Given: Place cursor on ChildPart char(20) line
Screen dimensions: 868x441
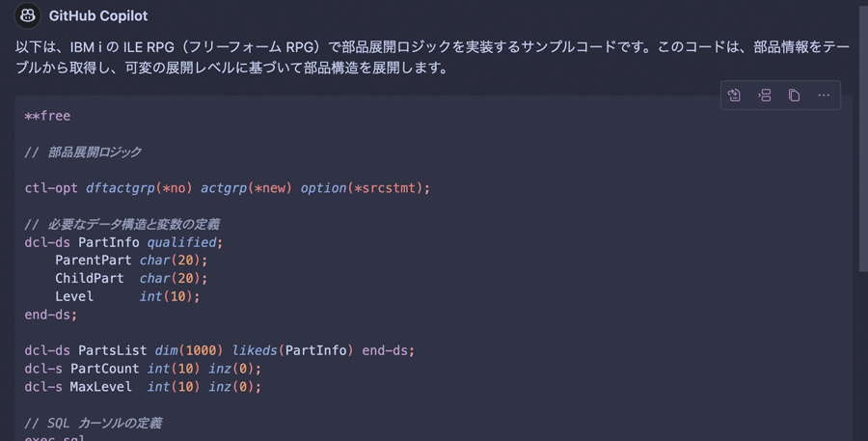Looking at the screenshot, I should tap(131, 278).
